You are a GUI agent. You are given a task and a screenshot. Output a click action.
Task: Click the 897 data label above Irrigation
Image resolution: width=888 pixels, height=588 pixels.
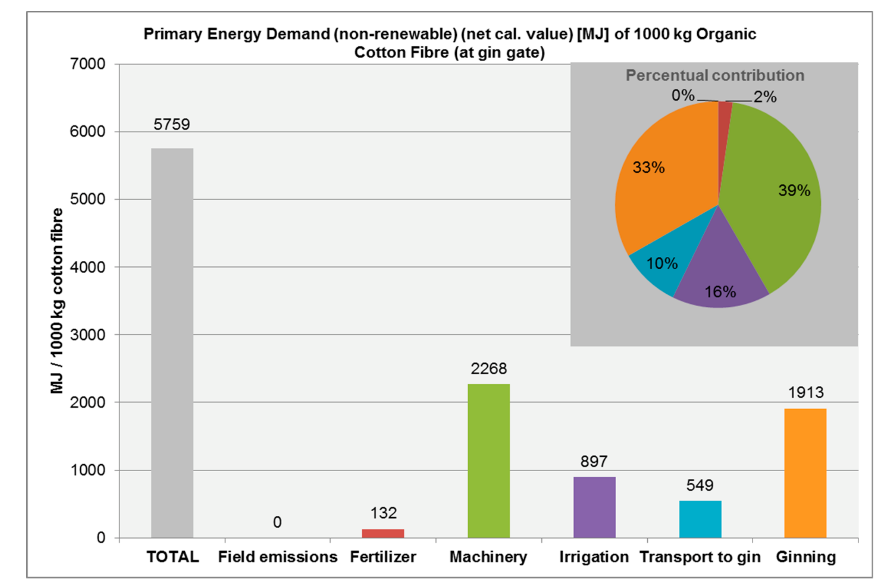(594, 461)
